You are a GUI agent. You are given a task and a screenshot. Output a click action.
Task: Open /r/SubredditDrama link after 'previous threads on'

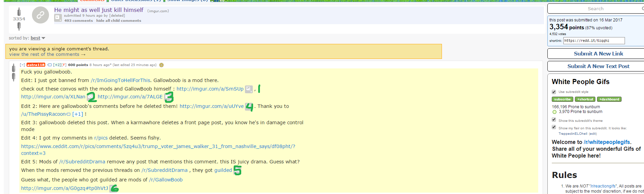165,170
